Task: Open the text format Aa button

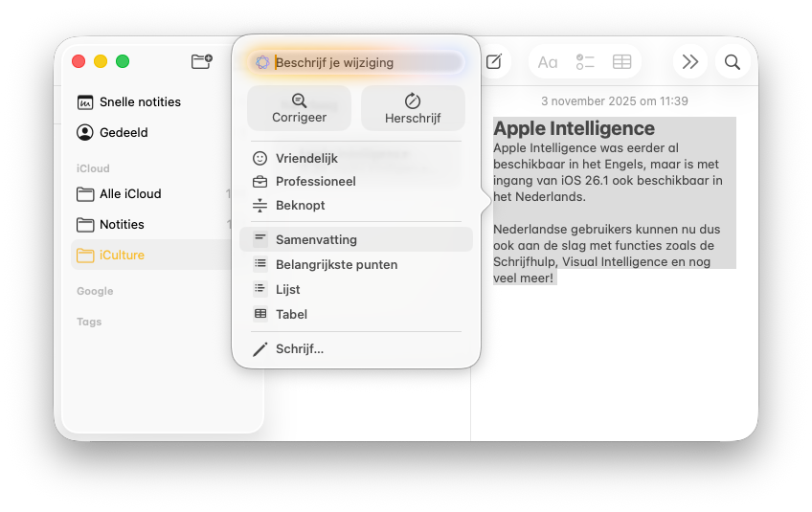Action: click(548, 62)
